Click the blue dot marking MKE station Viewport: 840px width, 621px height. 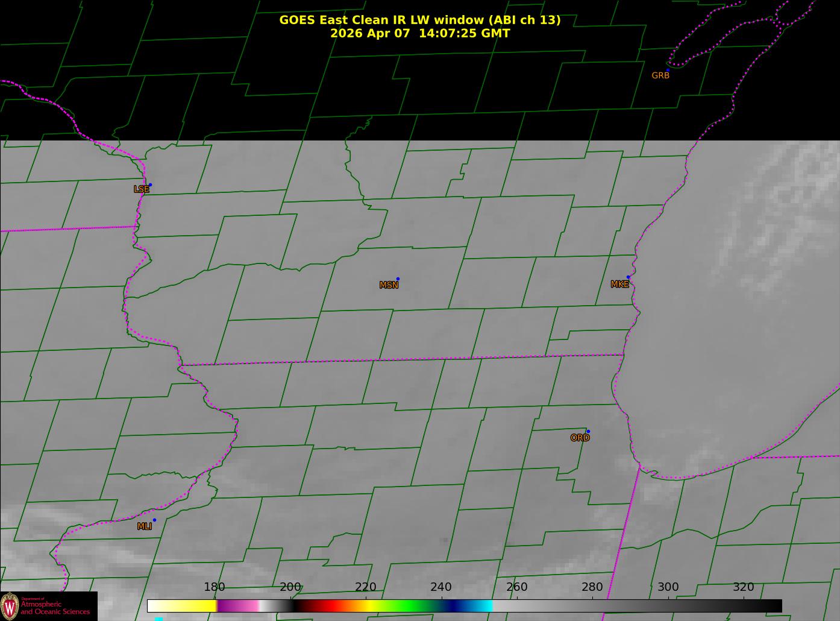pos(628,277)
